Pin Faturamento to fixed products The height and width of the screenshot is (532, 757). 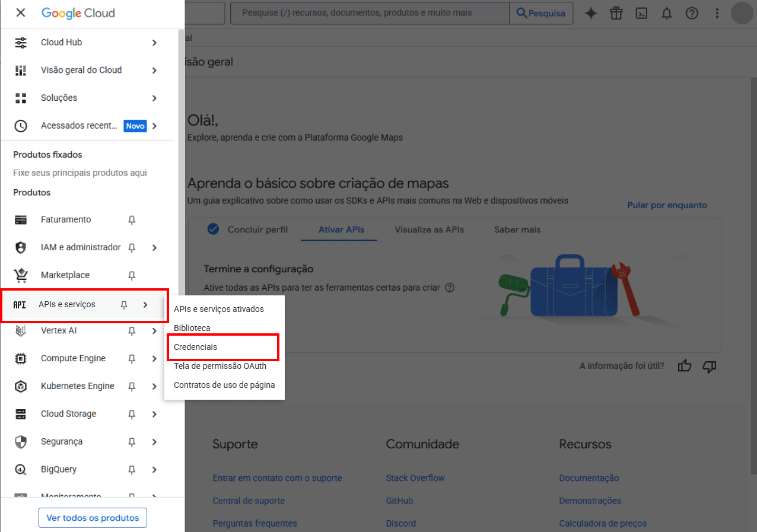(x=132, y=220)
